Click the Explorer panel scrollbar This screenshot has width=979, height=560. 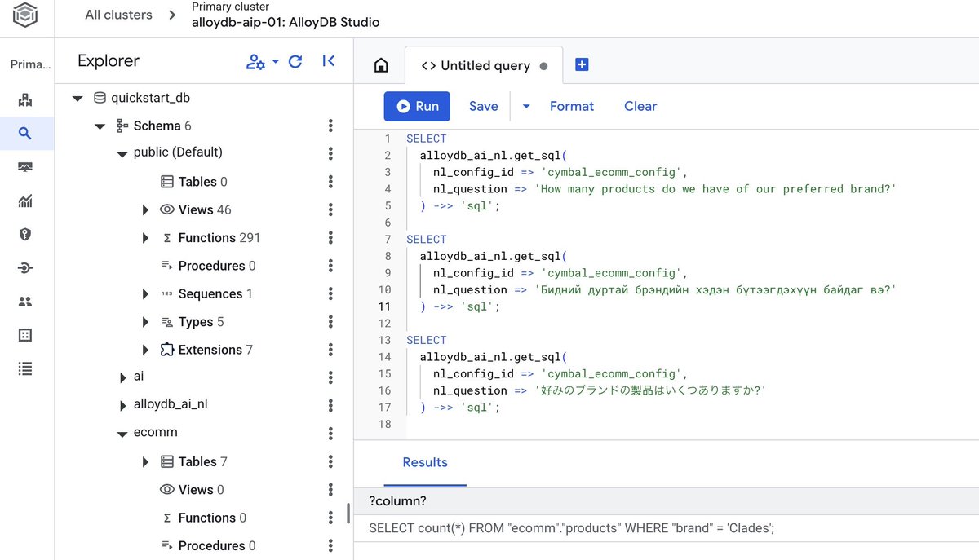pyautogui.click(x=348, y=513)
